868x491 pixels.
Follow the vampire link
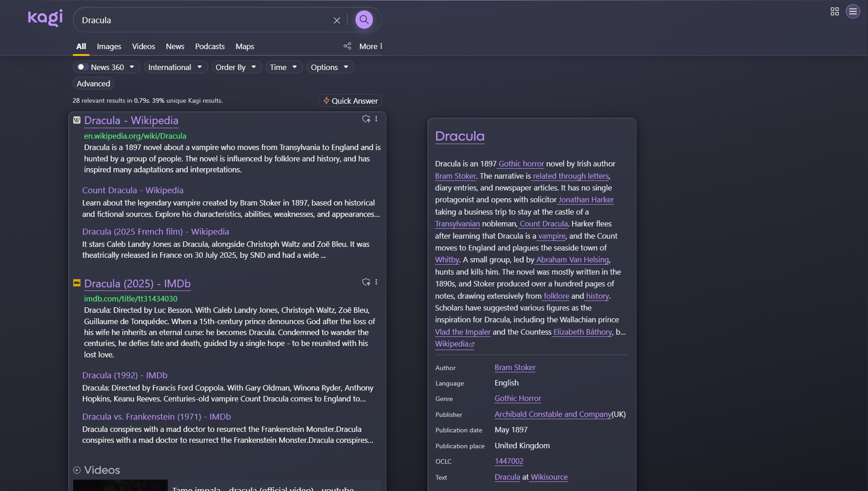pos(552,236)
